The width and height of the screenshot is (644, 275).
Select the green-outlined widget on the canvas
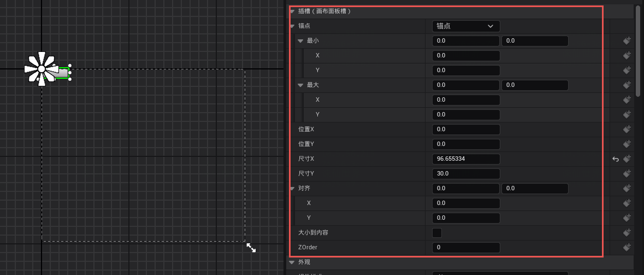point(62,73)
